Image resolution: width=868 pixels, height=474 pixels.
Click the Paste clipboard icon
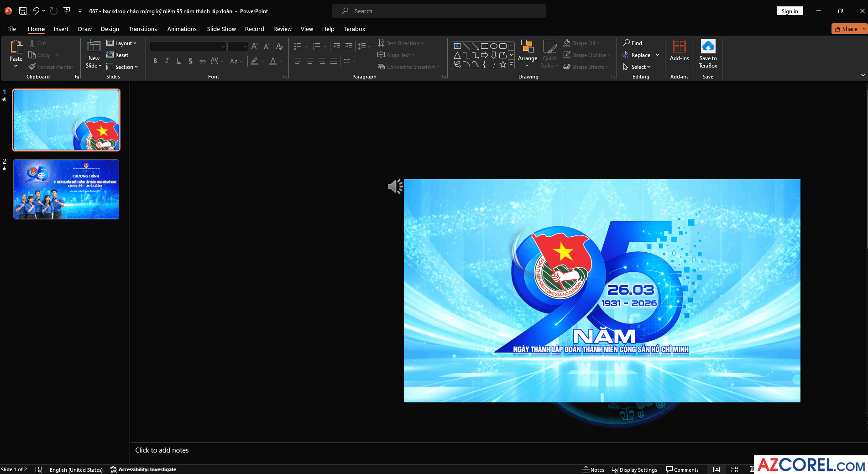click(16, 47)
